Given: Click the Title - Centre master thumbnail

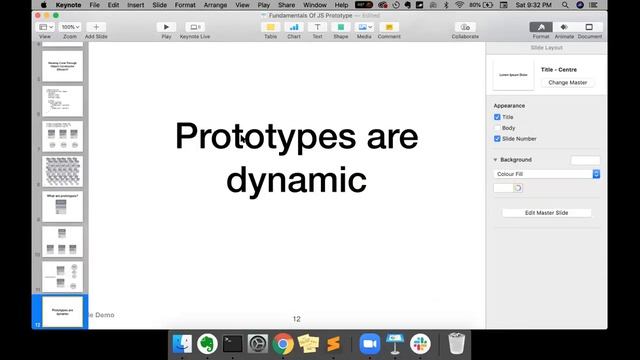Looking at the screenshot, I should 513,75.
